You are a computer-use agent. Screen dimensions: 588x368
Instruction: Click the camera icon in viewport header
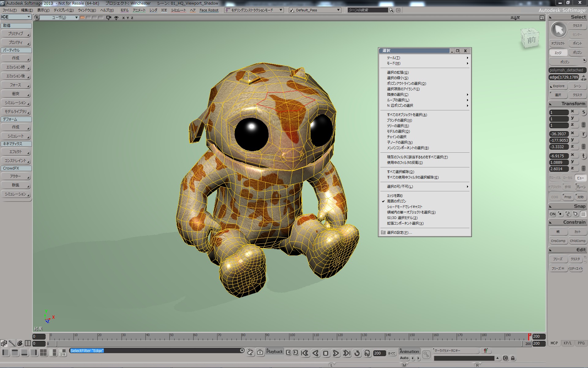tap(108, 17)
